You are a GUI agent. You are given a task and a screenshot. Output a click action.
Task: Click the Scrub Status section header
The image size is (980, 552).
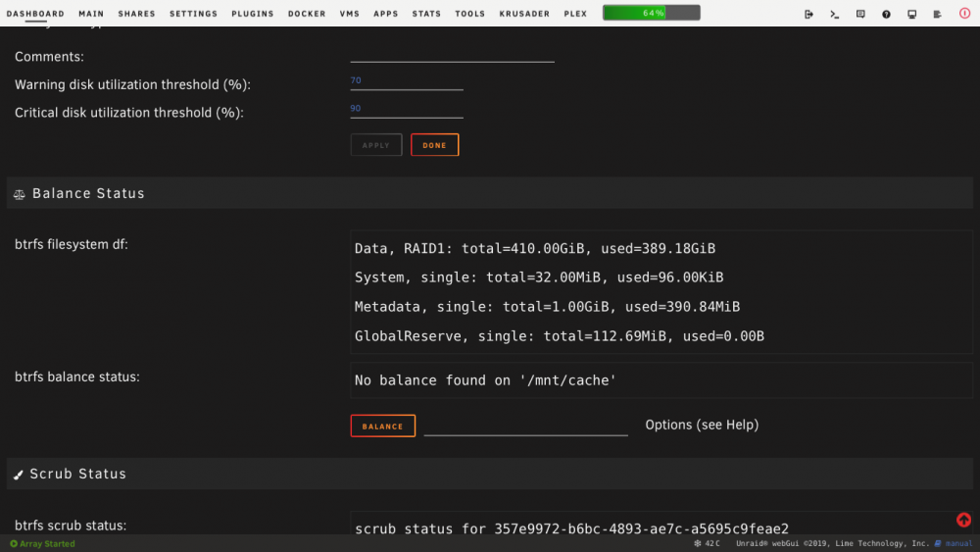click(x=489, y=474)
